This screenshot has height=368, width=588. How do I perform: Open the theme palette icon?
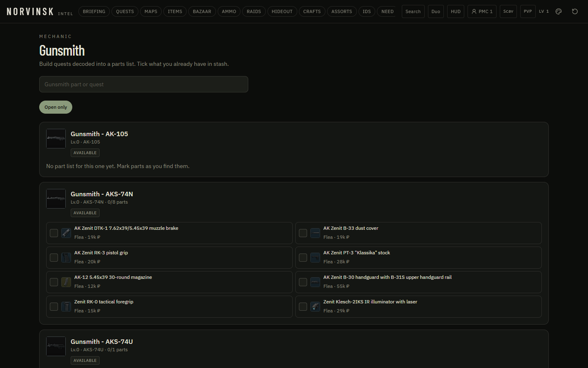(559, 11)
